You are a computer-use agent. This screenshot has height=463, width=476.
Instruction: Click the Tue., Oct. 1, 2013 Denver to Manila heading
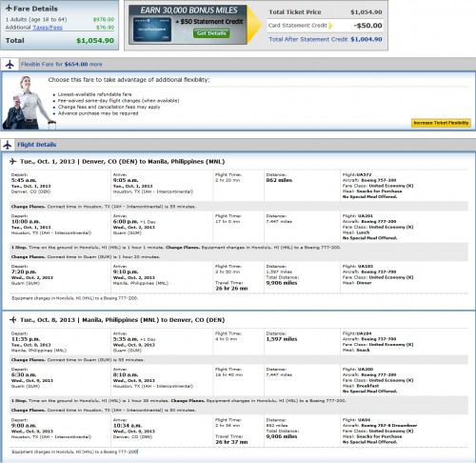122,161
